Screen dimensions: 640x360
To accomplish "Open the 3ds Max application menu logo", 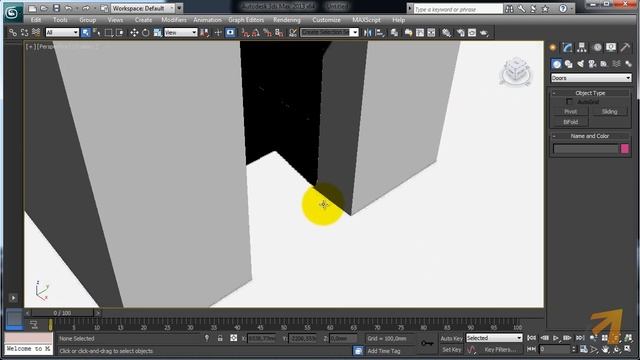I will (12, 13).
